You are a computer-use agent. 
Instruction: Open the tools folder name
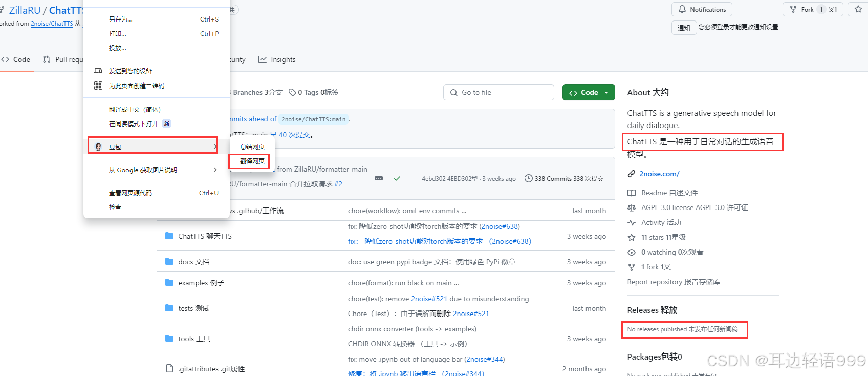(194, 339)
